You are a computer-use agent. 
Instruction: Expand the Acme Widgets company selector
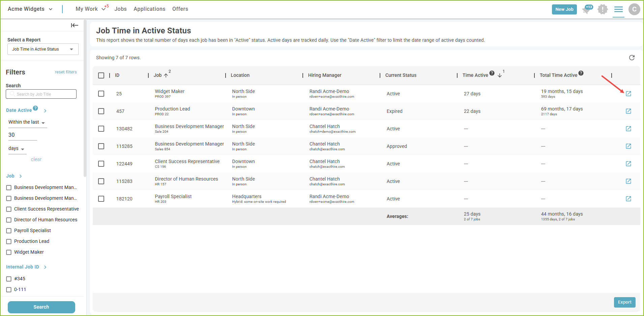[x=30, y=9]
